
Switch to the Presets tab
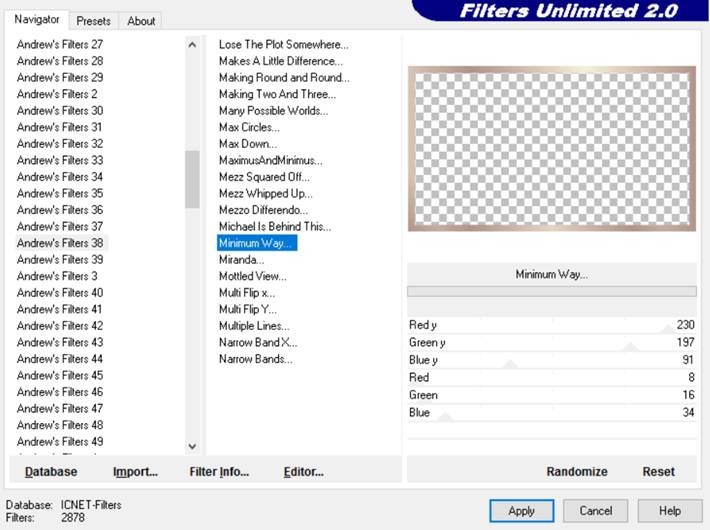click(x=93, y=20)
